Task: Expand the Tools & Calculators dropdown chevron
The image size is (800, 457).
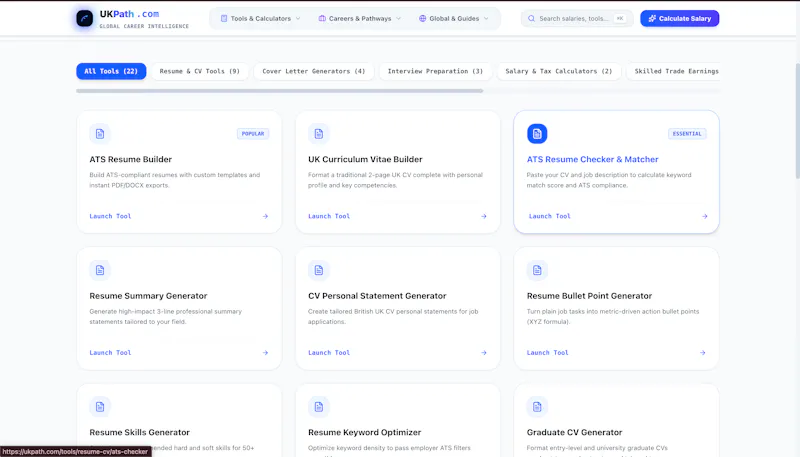Action: tap(298, 18)
